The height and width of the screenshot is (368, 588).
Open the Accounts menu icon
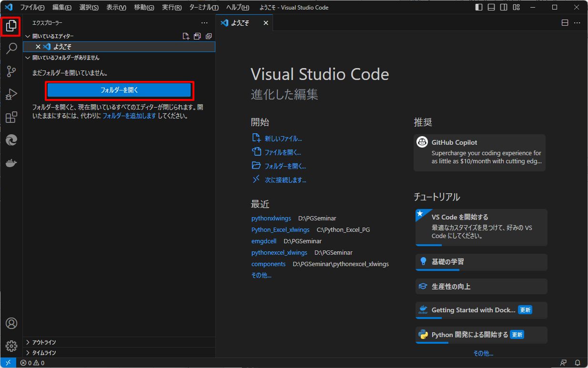coord(11,323)
